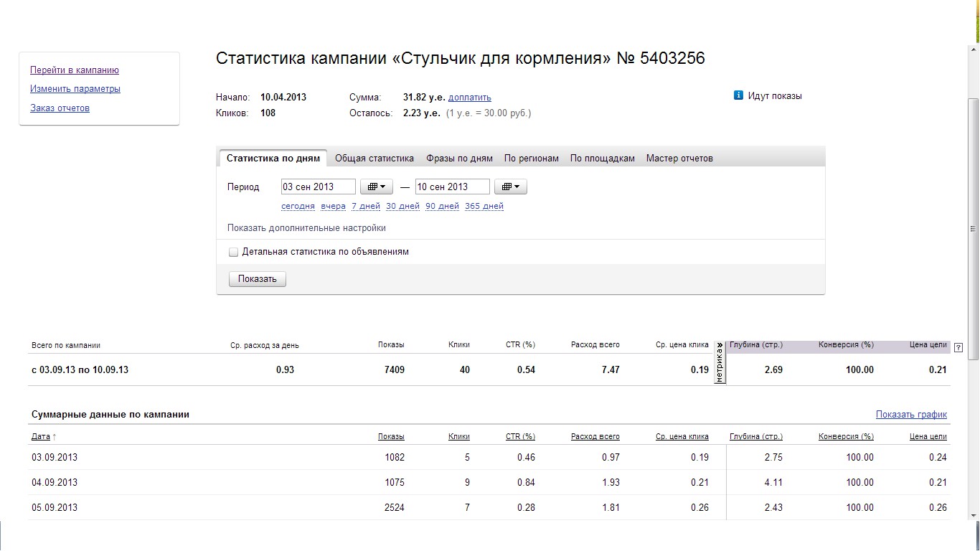Tick 'Детальная статистика по объявлениям' checkbox
The height and width of the screenshot is (551, 980).
tap(233, 252)
